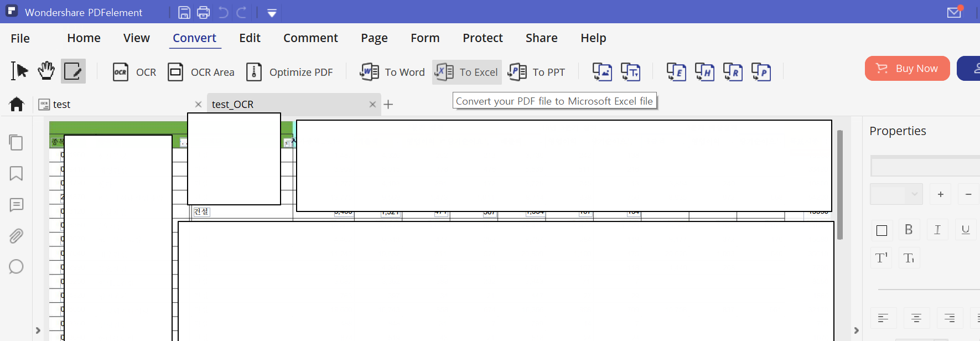Run OCR on the document
The image size is (980, 341).
pyautogui.click(x=134, y=72)
